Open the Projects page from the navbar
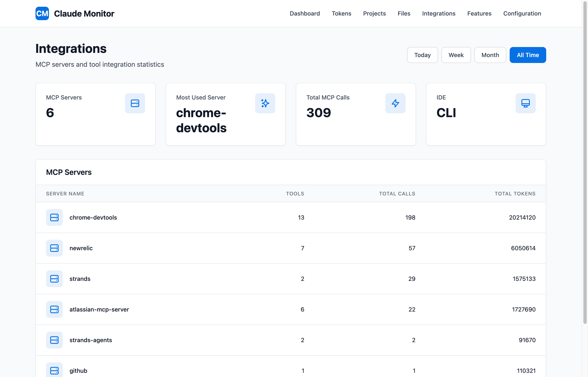 point(374,13)
